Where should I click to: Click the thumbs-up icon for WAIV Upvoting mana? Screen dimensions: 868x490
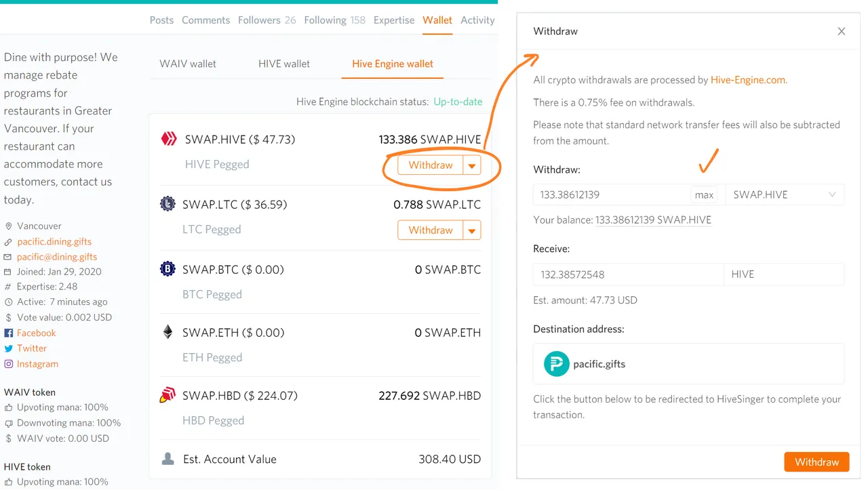click(9, 407)
